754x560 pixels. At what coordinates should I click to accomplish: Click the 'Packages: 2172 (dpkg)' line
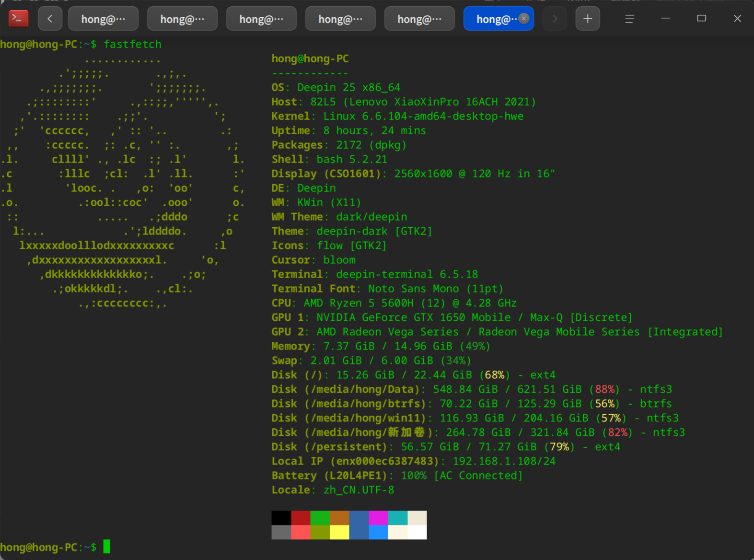(x=339, y=145)
